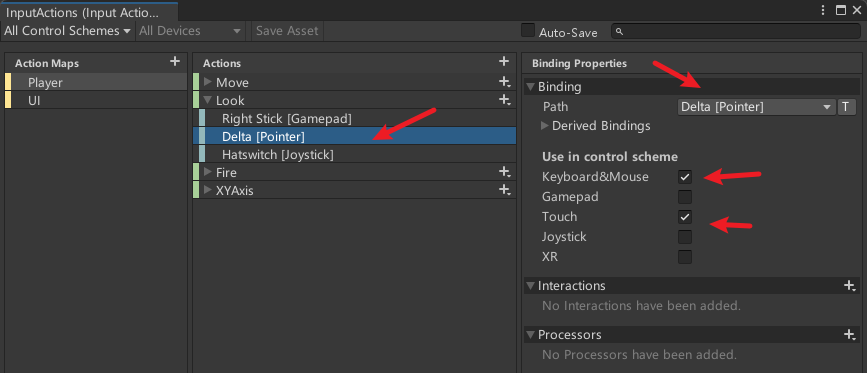Collapse the Processors section
The width and height of the screenshot is (867, 373).
530,334
